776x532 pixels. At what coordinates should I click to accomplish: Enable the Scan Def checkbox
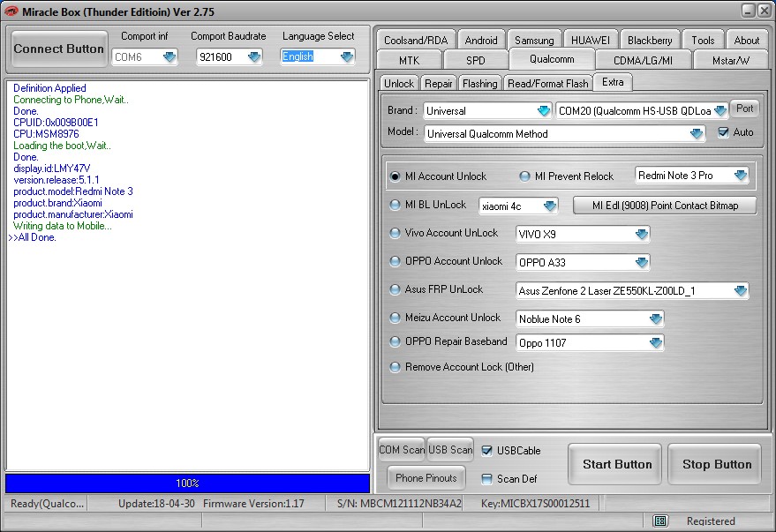tap(486, 478)
